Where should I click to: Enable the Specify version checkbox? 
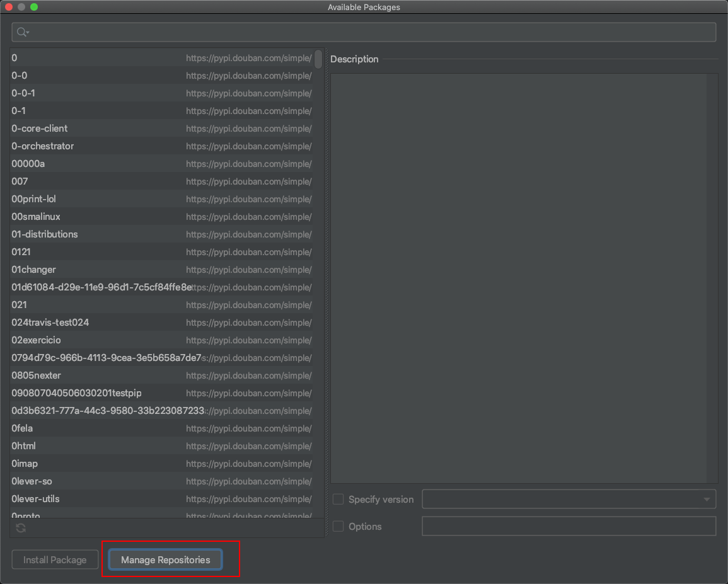[x=338, y=500]
